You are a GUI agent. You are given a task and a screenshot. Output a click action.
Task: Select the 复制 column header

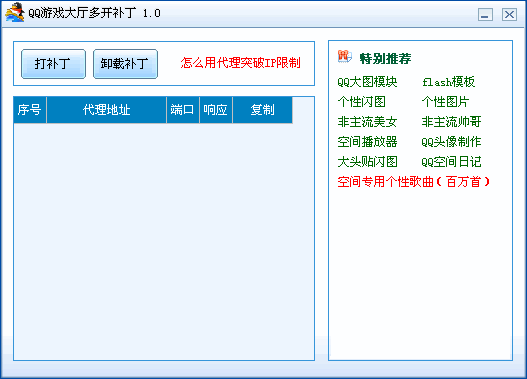(262, 110)
